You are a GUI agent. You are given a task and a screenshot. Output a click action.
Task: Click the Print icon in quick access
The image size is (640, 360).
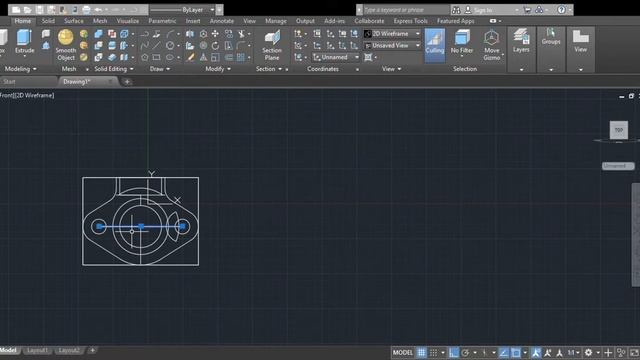pos(87,9)
